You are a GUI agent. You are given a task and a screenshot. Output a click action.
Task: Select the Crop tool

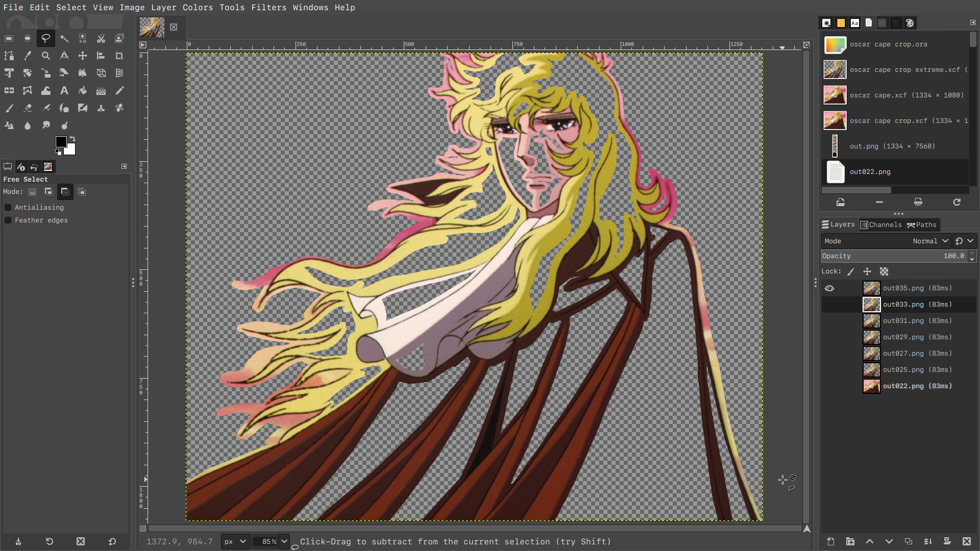(119, 56)
